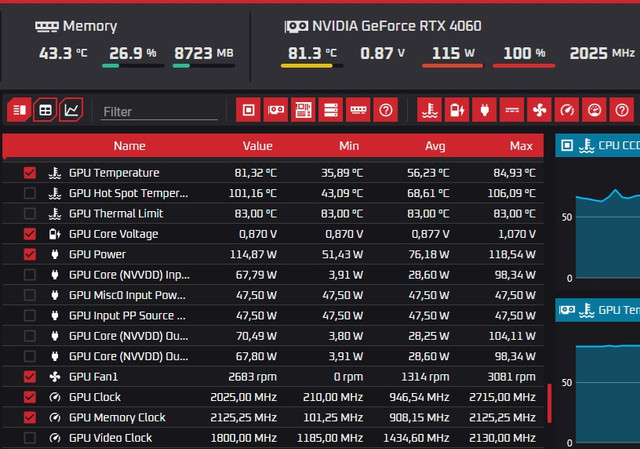Switch to the table grid view icon
Screen dimensions: 640x449
click(45, 110)
